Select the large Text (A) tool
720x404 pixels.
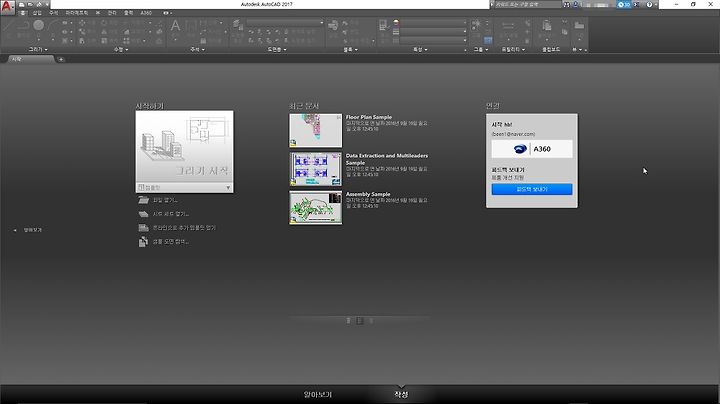click(x=175, y=26)
